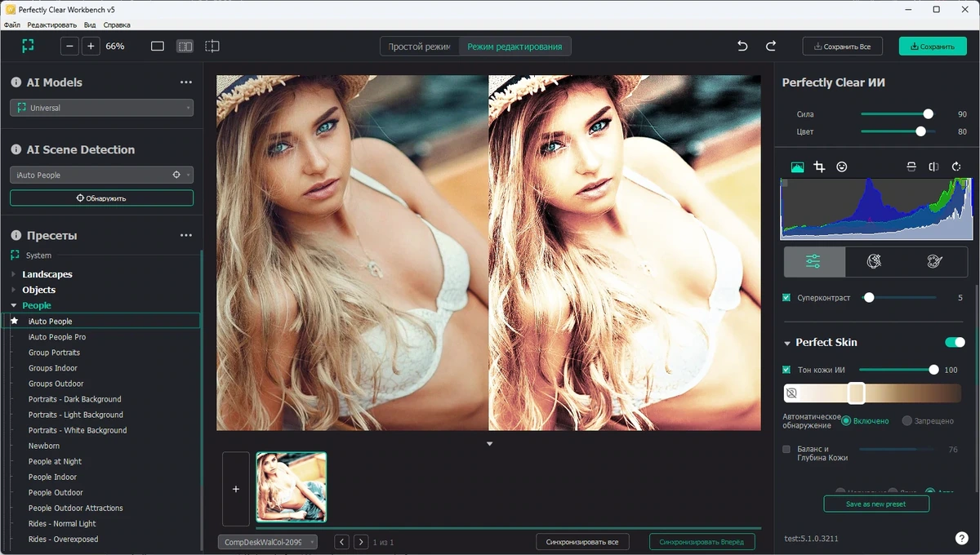
Task: Collapse the filmstrip with the down arrow
Action: (490, 444)
